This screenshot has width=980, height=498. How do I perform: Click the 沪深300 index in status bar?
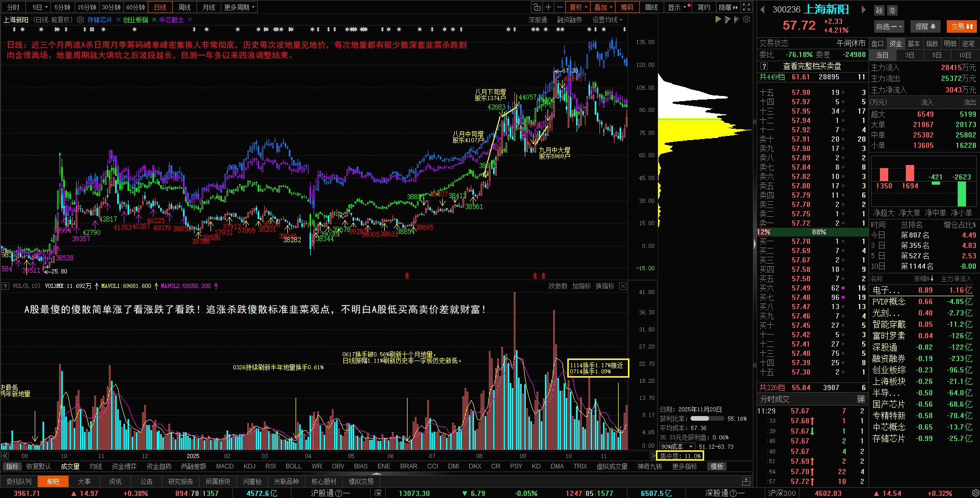[782, 493]
